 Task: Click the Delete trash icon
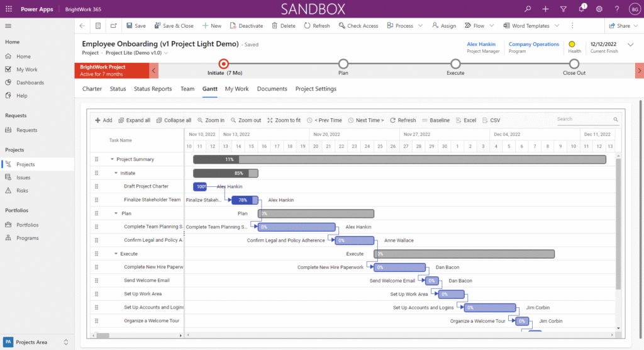(283, 26)
